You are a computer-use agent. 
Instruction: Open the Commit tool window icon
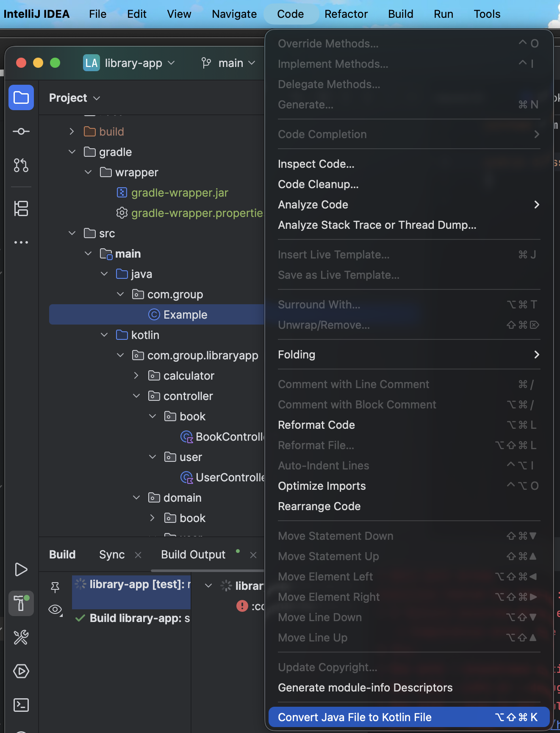tap(21, 131)
